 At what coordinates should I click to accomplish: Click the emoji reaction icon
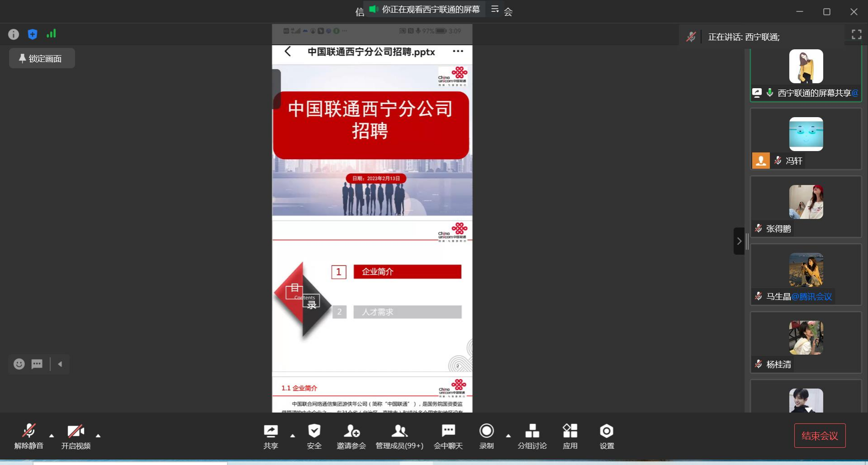(x=19, y=364)
